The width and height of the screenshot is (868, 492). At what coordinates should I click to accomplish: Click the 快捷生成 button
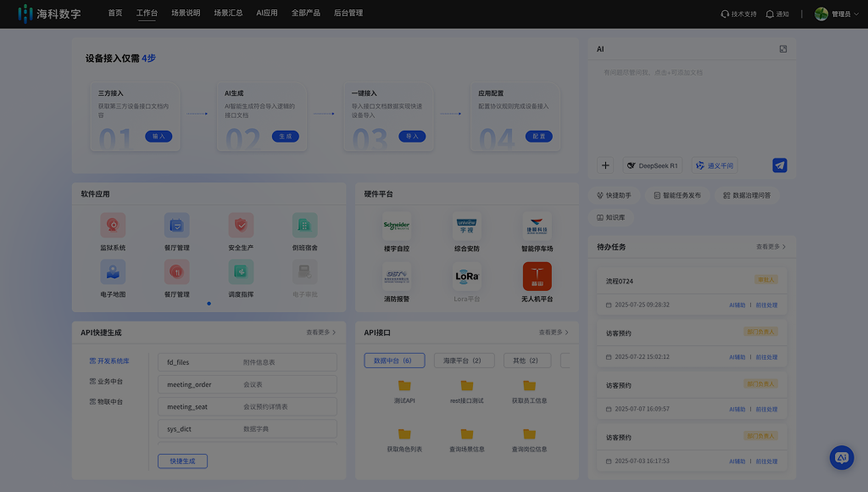[182, 461]
